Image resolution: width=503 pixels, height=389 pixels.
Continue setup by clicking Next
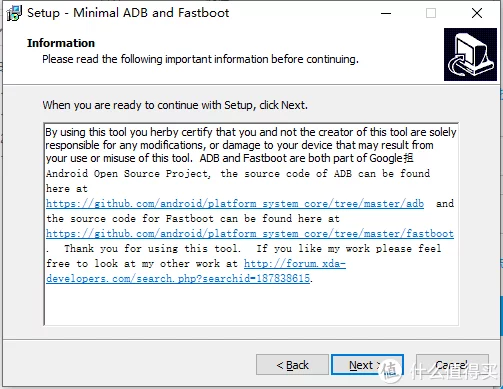tap(367, 365)
